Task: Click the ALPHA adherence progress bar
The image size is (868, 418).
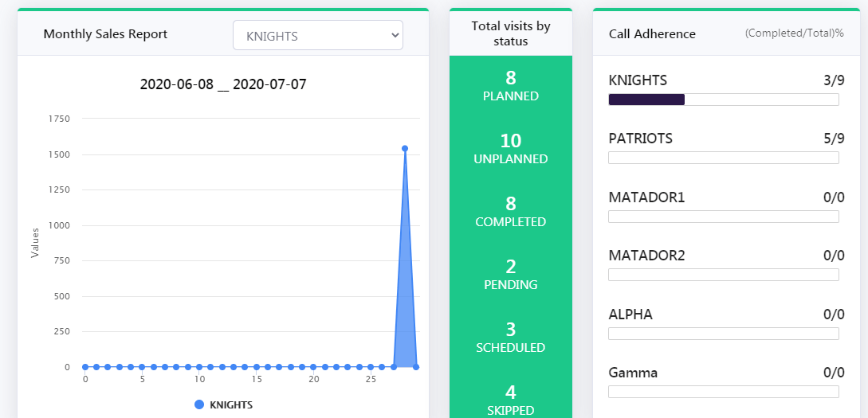Action: 723,334
